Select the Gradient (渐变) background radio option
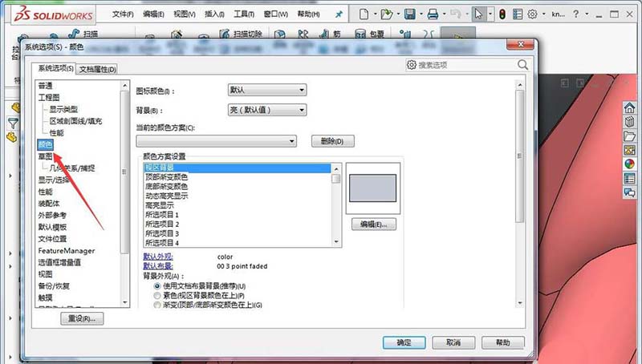Screen dimensions: 642x364 pyautogui.click(x=156, y=305)
